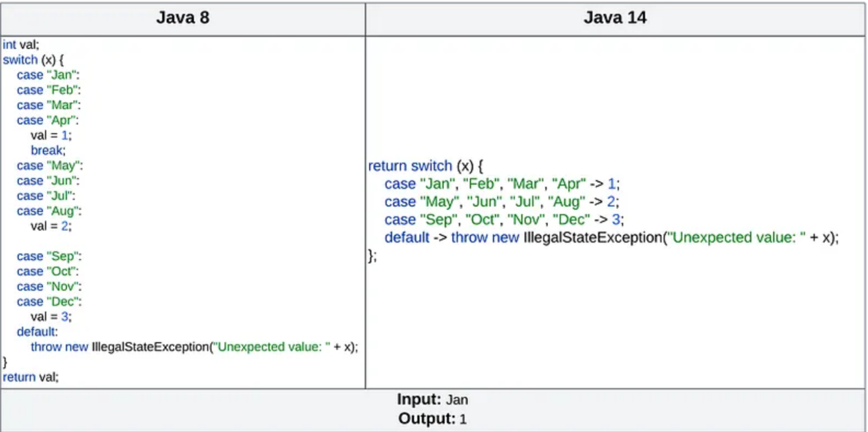Click the 'switch (x) {' line in Java 8
This screenshot has height=432, width=868.
click(x=33, y=59)
